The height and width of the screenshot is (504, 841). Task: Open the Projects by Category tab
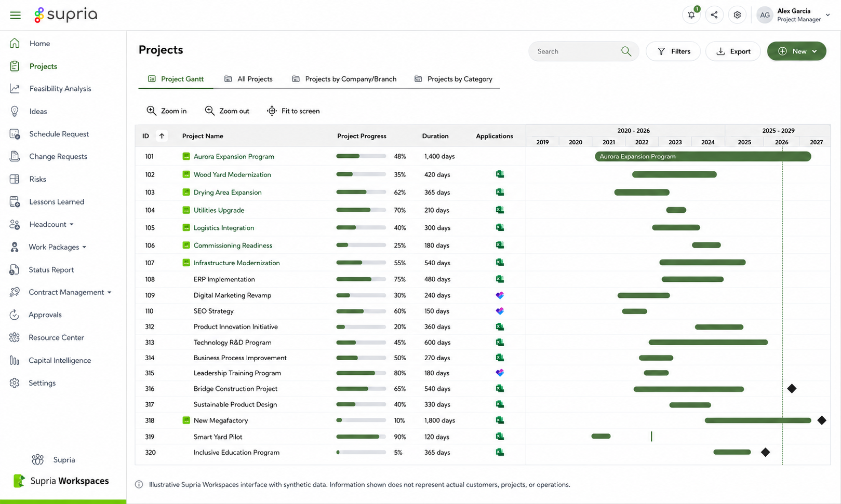click(x=453, y=79)
